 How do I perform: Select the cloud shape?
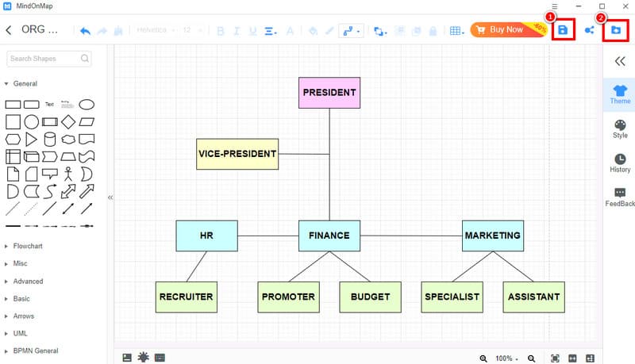pyautogui.click(x=68, y=139)
